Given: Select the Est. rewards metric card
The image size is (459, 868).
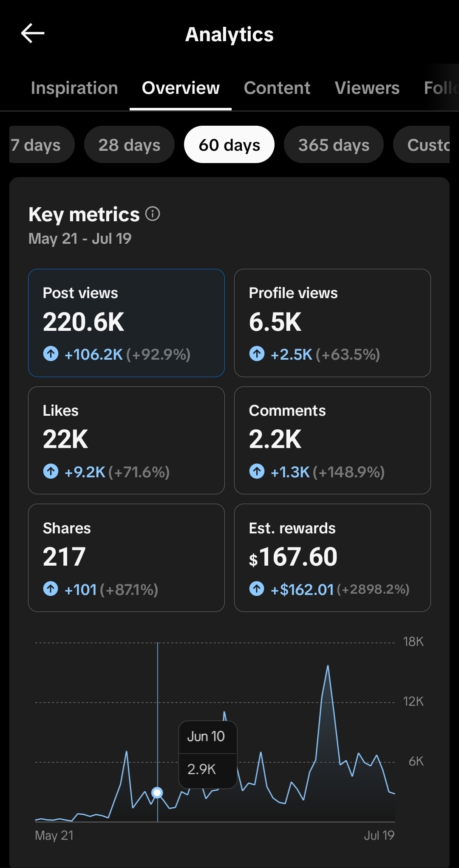Looking at the screenshot, I should tap(332, 558).
